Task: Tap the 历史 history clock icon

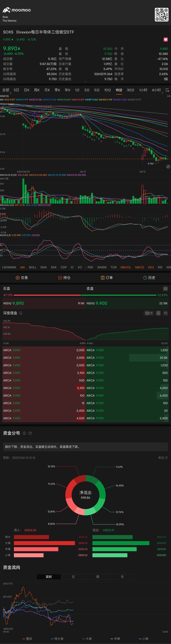Action: click(x=145, y=278)
